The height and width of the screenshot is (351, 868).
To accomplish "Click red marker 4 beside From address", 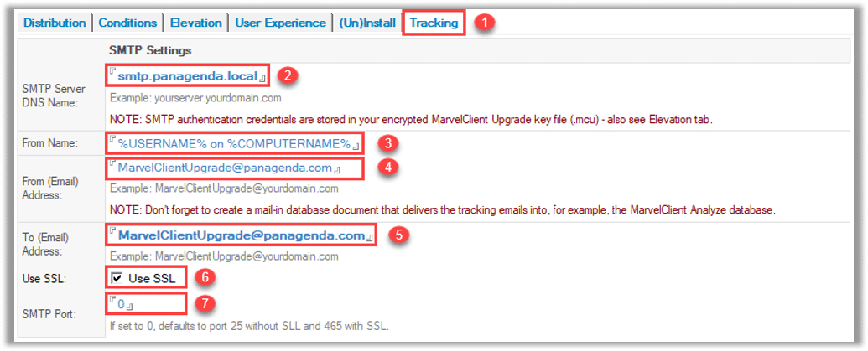I will coord(391,168).
